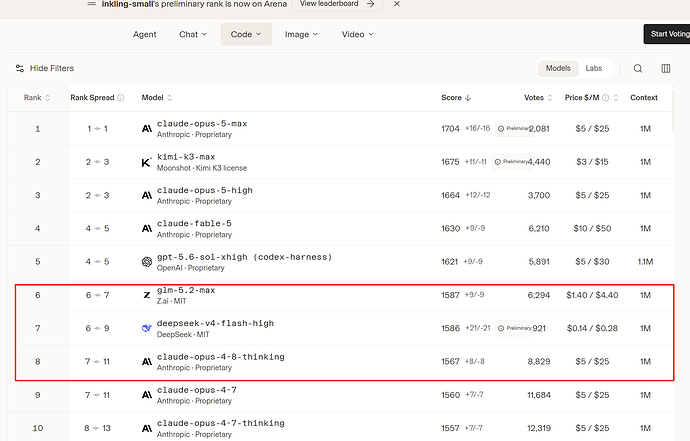Click the Anthropic logo beside claude-fable-5
This screenshot has width=690, height=441.
147,228
